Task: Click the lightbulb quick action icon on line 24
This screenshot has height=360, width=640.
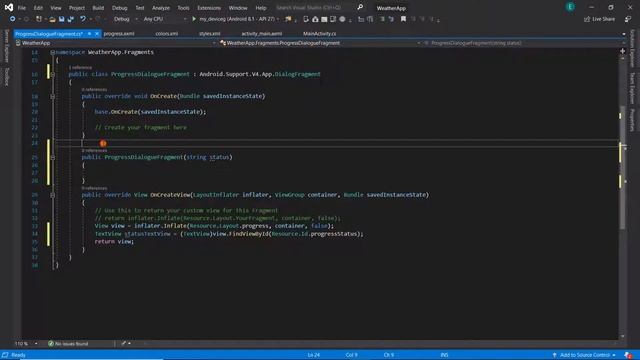Action: tap(103, 143)
